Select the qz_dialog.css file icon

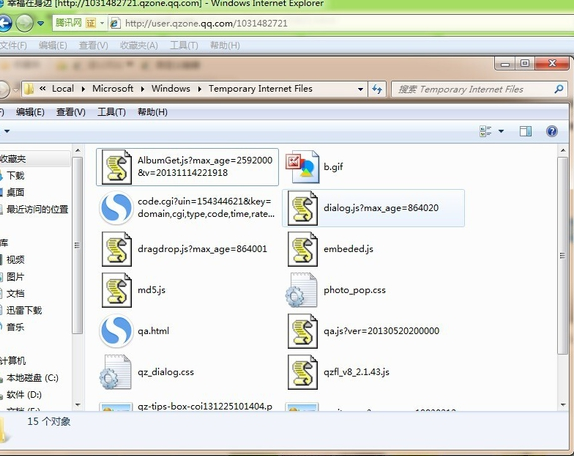116,372
